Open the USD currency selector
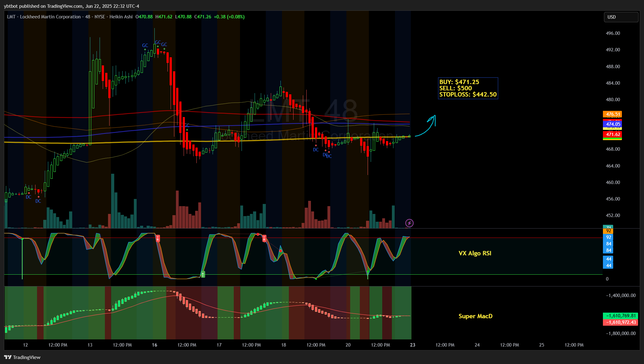This screenshot has width=644, height=364. (621, 17)
